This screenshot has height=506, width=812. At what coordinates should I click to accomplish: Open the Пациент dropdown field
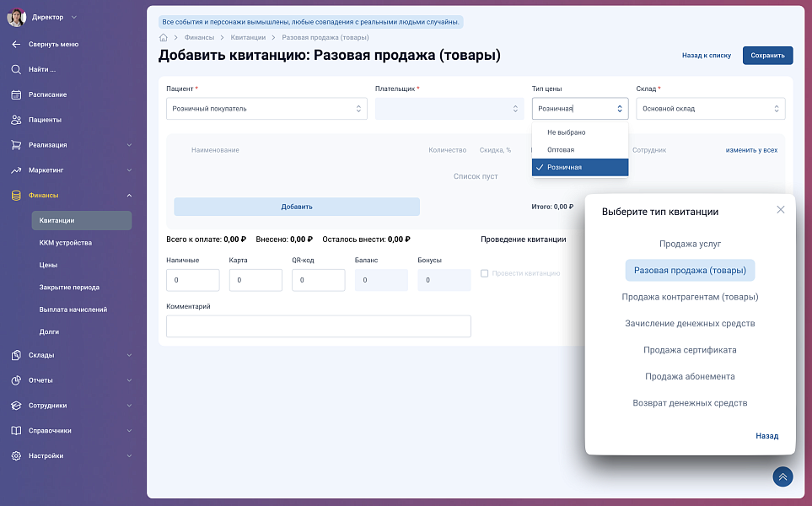click(x=266, y=109)
